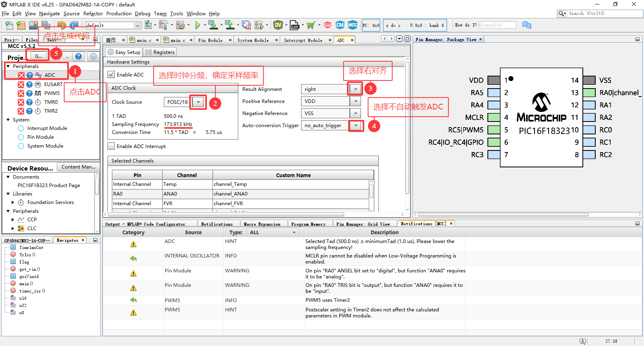This screenshot has width=644, height=346.
Task: Toggle the Enable ADC checkbox
Action: click(x=111, y=74)
